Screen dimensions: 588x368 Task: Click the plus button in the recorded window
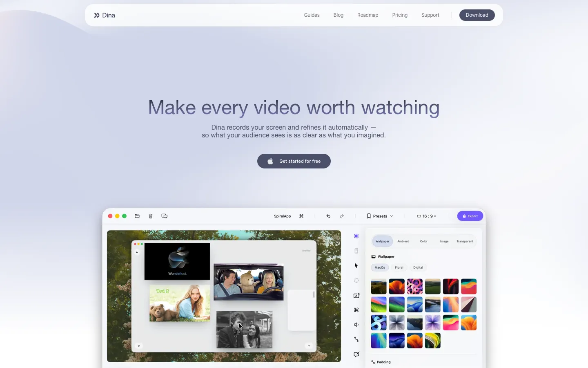[309, 346]
